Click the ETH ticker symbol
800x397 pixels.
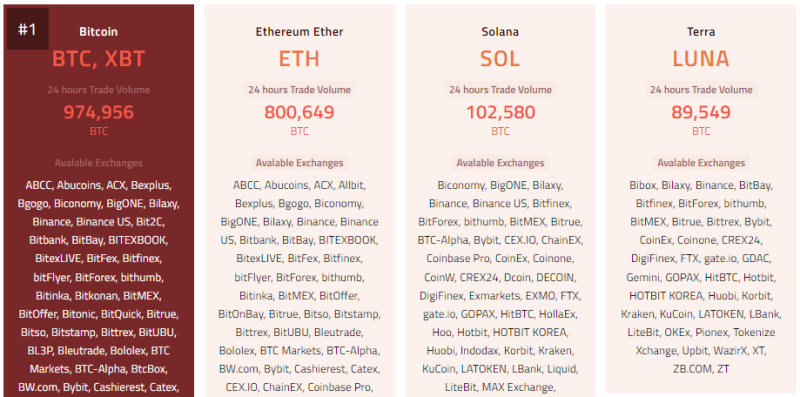pyautogui.click(x=299, y=59)
